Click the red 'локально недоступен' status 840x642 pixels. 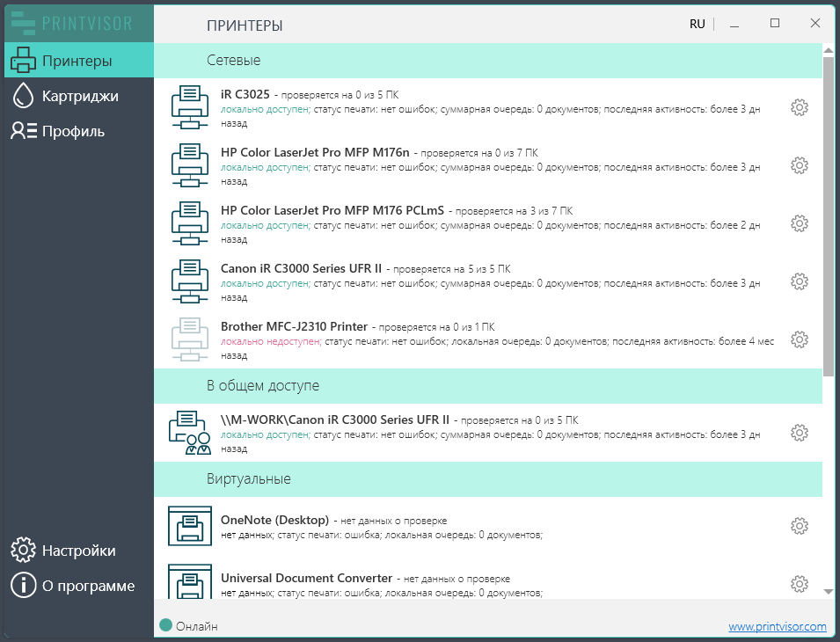coord(271,341)
